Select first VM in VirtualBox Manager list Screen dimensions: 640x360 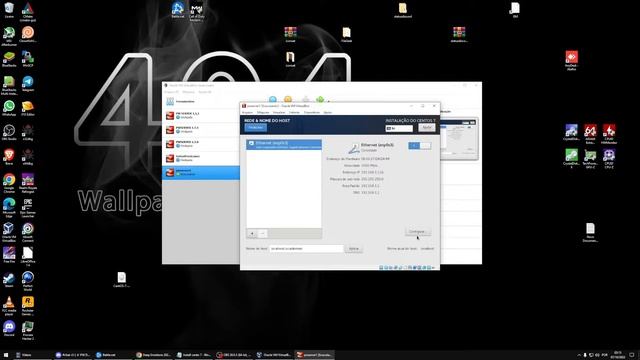click(x=201, y=116)
